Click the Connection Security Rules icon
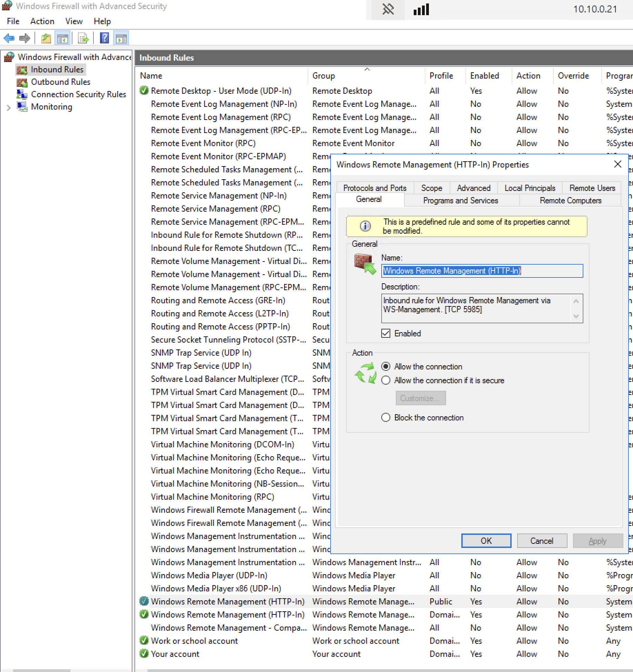Image resolution: width=633 pixels, height=672 pixels. [22, 94]
